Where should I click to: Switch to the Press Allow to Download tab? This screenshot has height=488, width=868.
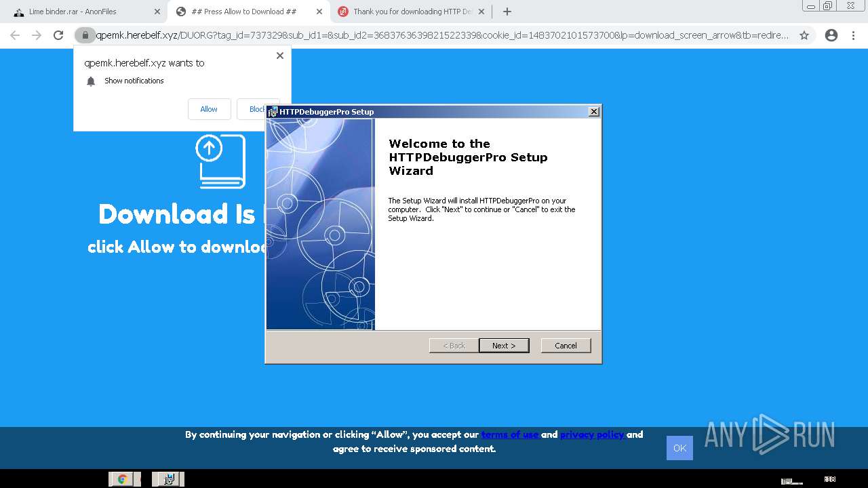pos(248,12)
